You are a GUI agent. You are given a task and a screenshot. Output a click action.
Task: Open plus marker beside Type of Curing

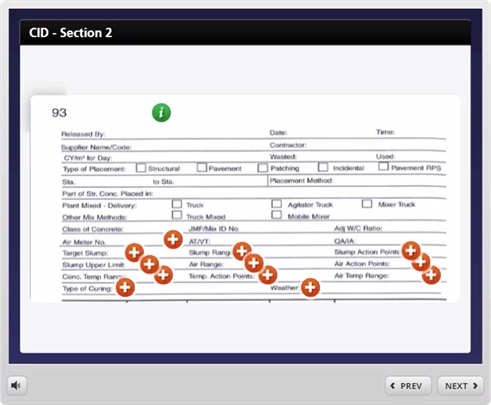(x=125, y=287)
